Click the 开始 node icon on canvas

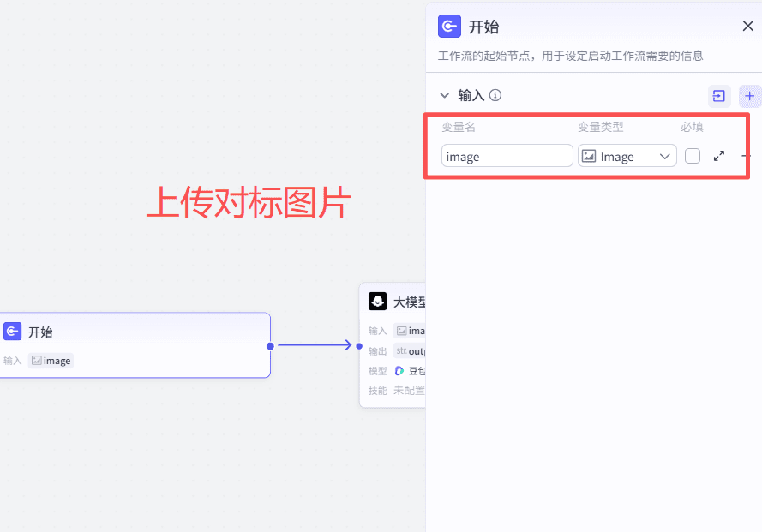coord(13,332)
